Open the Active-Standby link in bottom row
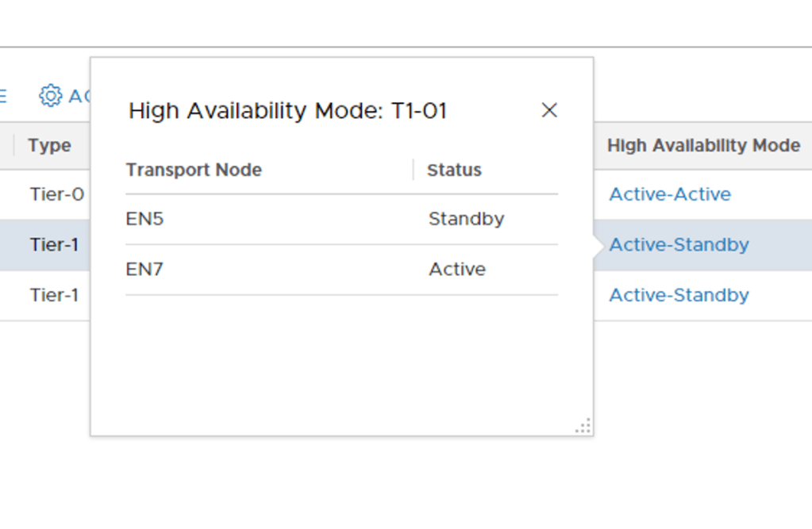The width and height of the screenshot is (812, 529). (679, 295)
